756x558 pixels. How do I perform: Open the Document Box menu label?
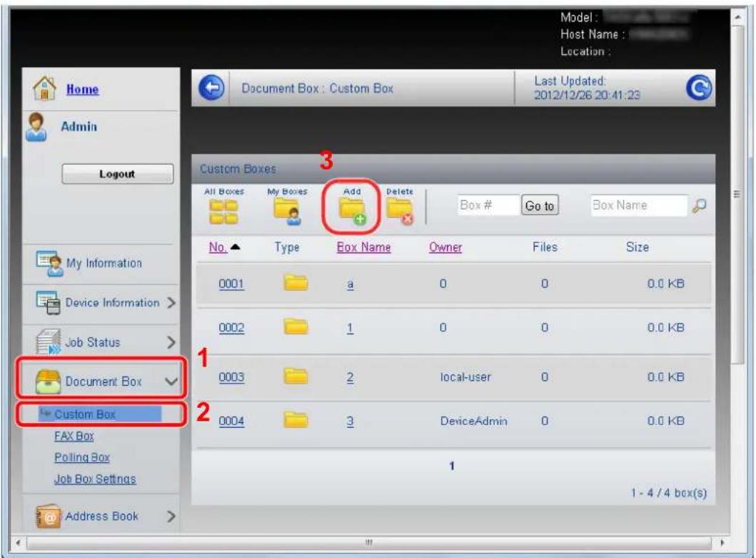point(104,382)
